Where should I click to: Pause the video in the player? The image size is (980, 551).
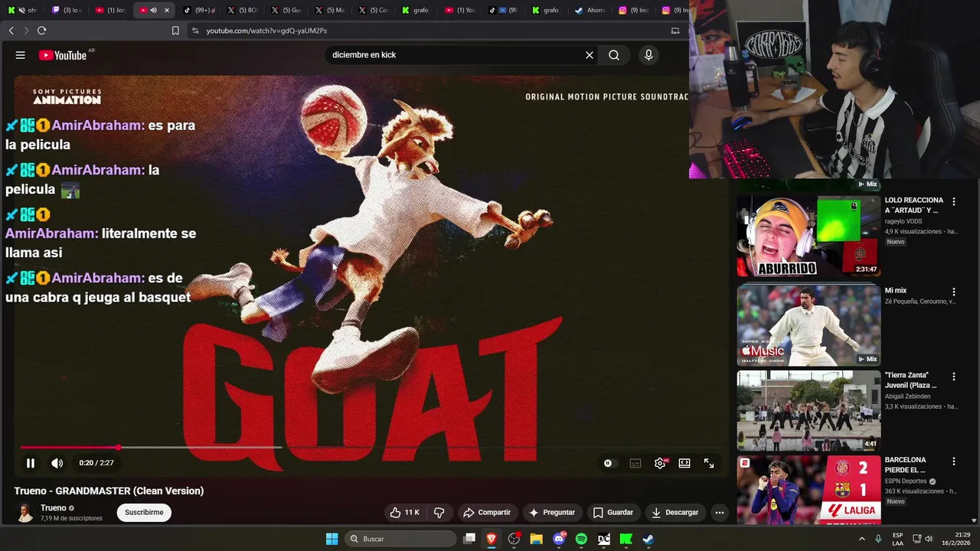click(31, 463)
